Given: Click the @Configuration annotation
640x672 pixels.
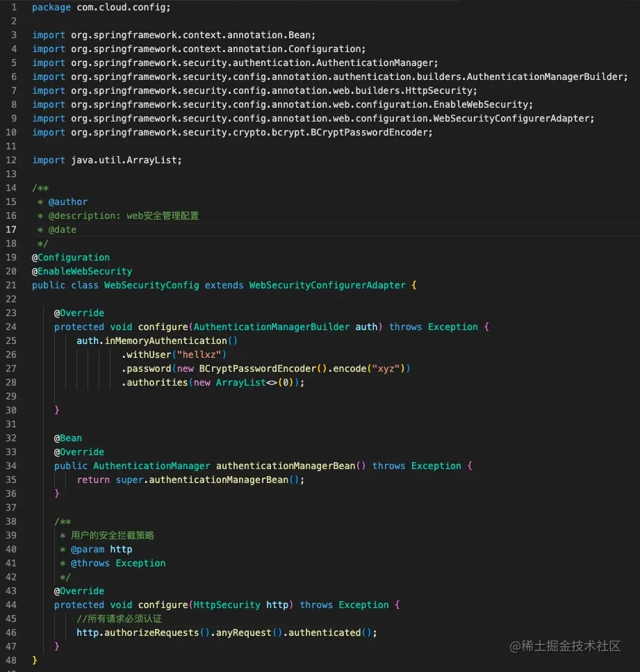Looking at the screenshot, I should [x=71, y=258].
